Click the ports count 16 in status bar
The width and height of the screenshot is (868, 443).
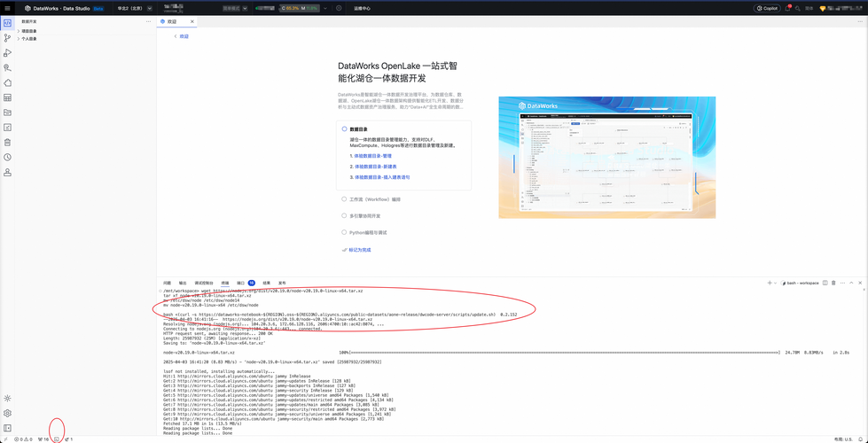click(x=43, y=439)
